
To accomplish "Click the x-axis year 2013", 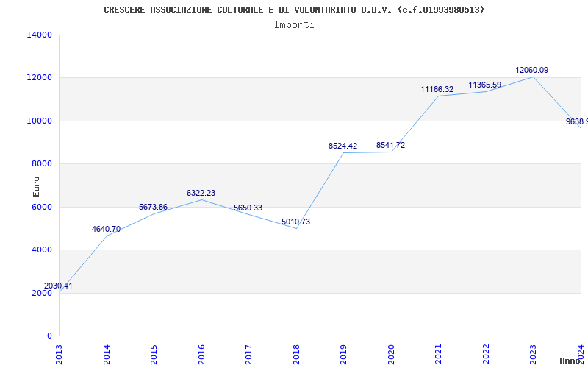I will point(60,355).
